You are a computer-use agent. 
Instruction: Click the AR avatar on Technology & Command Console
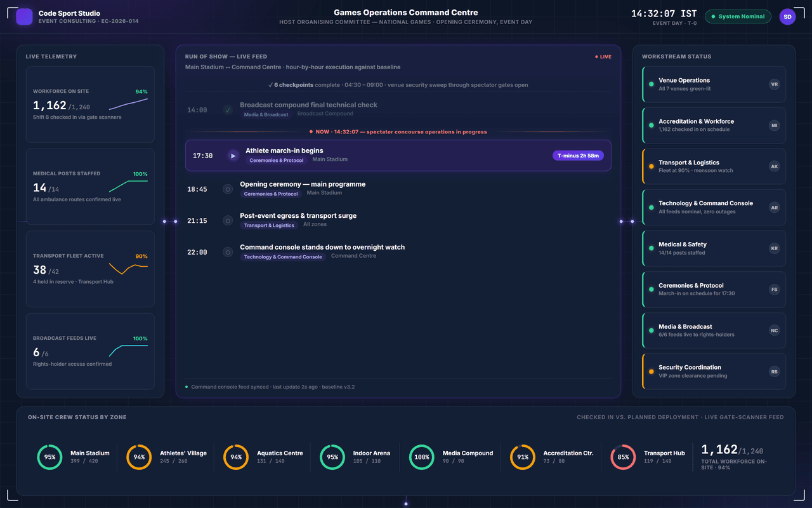(774, 208)
